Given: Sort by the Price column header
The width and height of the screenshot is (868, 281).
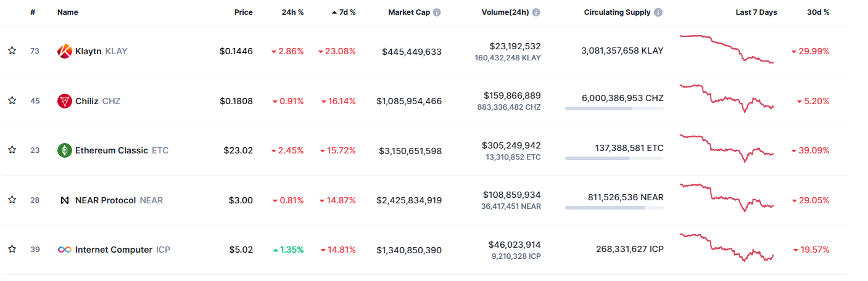Looking at the screenshot, I should (x=243, y=12).
